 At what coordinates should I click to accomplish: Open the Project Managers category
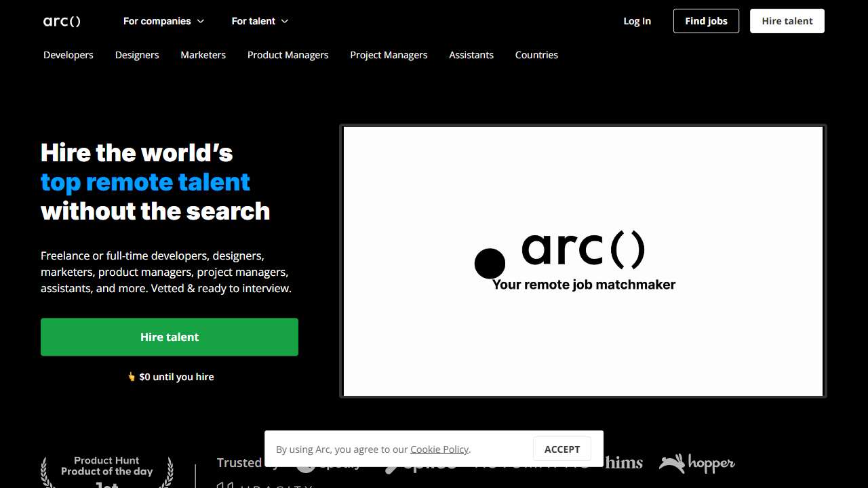389,55
